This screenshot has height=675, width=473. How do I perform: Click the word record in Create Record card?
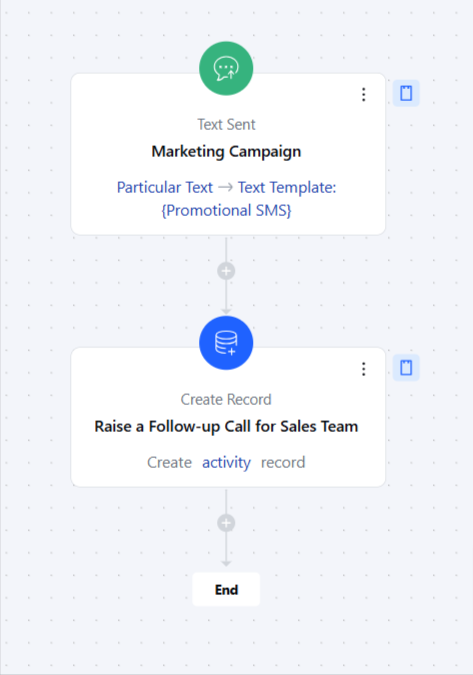[283, 462]
